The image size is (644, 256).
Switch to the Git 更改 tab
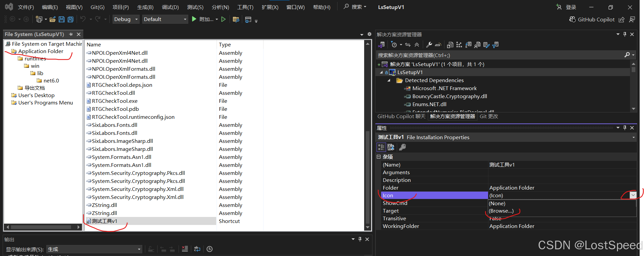pos(489,116)
